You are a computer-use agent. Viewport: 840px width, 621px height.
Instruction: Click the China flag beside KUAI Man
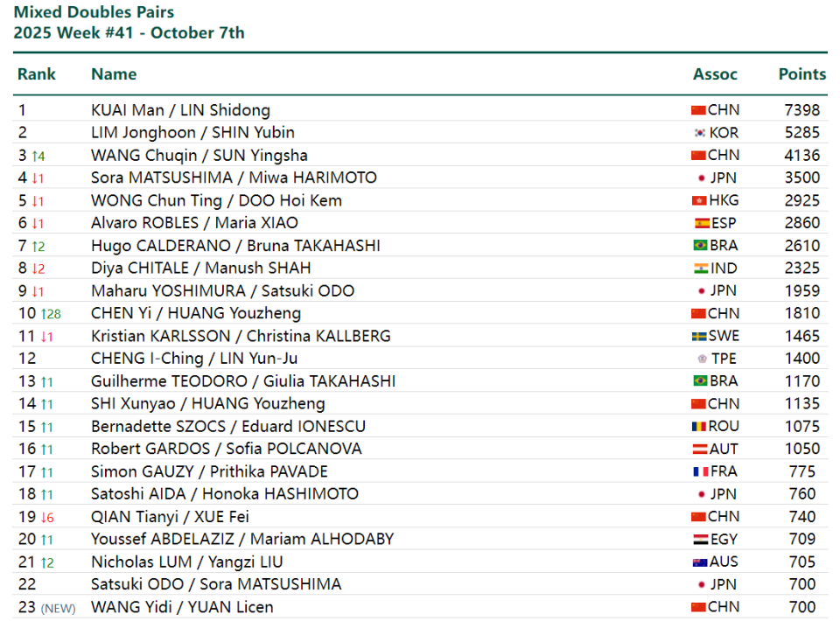(x=698, y=110)
